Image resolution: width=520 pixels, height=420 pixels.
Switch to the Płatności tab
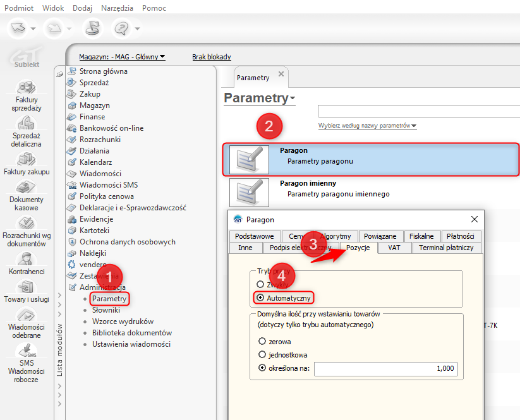pos(461,236)
